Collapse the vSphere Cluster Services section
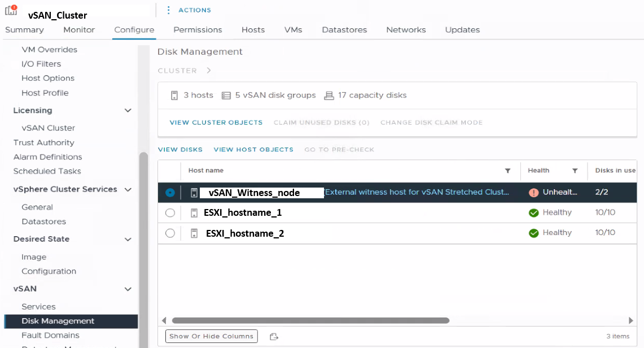The height and width of the screenshot is (348, 644). pos(128,190)
